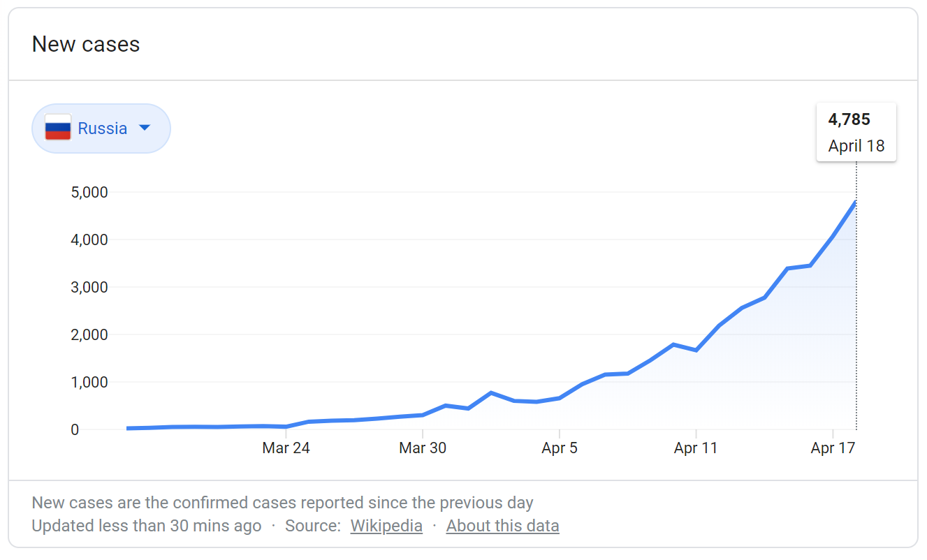
Task: Select the Apr 5 axis label
Action: (x=560, y=448)
